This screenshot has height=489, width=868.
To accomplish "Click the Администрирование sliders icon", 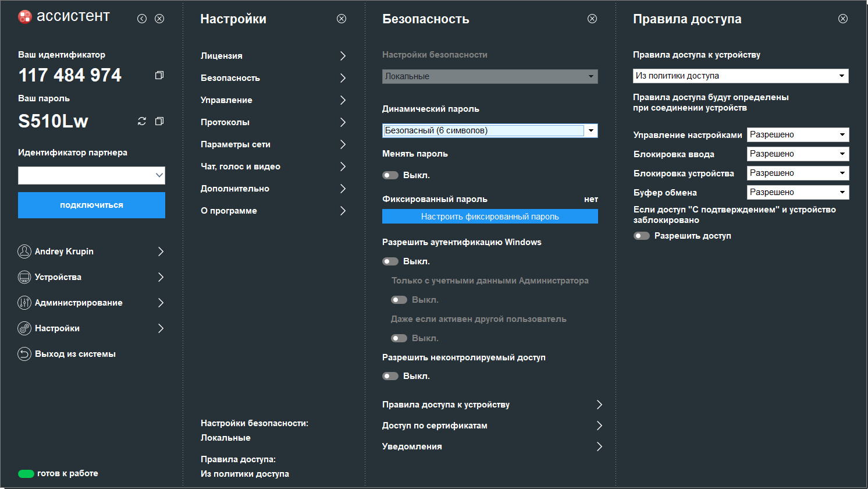I will (24, 303).
